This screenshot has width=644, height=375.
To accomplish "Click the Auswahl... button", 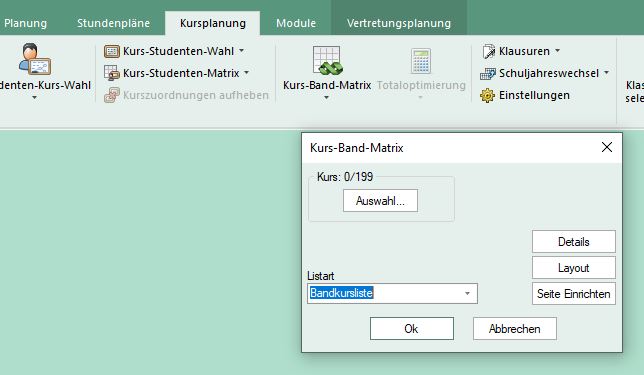I will click(380, 201).
